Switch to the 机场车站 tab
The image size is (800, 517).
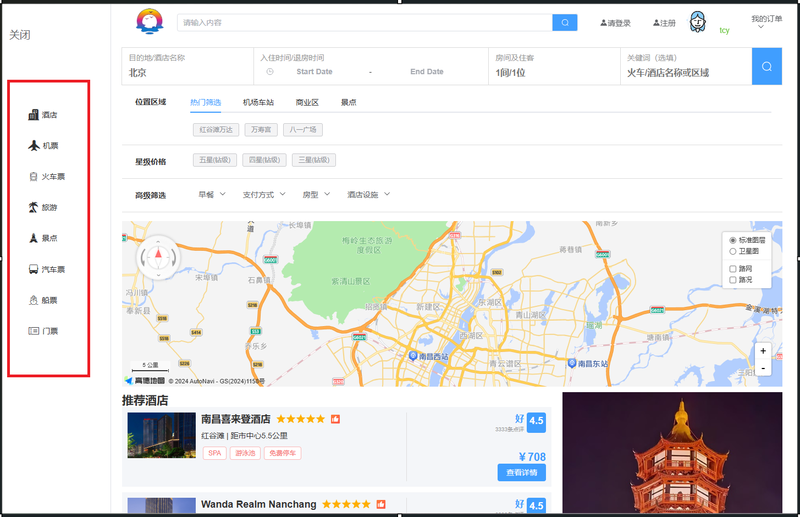coord(258,103)
